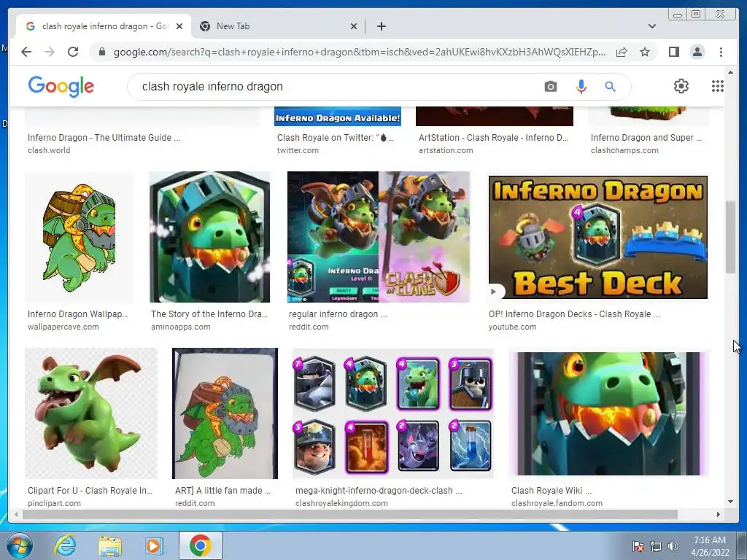Switch to the New Tab tab
This screenshot has height=560, width=747.
pyautogui.click(x=279, y=26)
